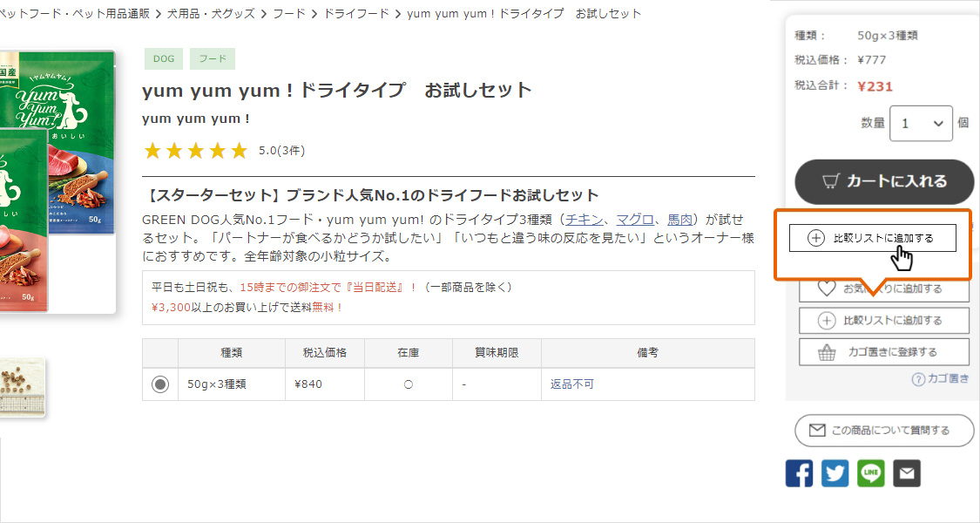Select the 50g×3種類 radio button
Image resolution: width=980 pixels, height=523 pixels.
click(160, 384)
